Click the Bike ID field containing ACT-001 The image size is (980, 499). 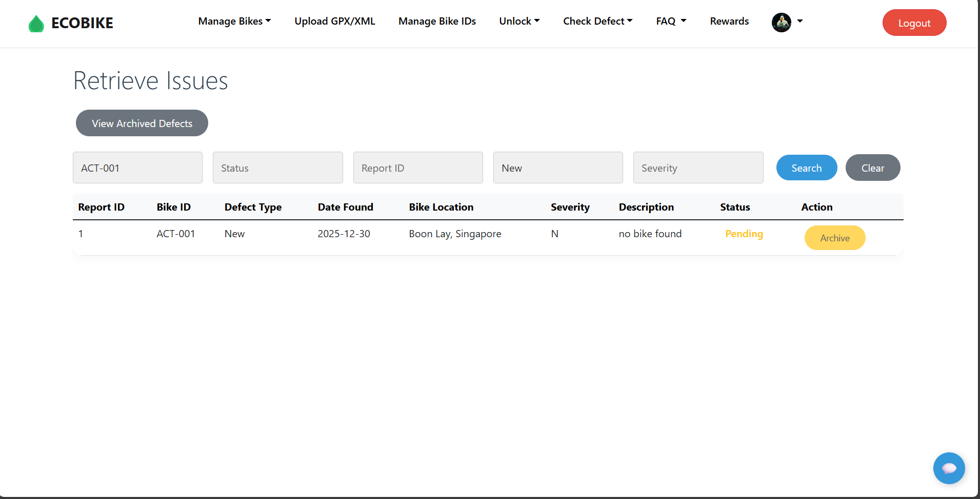click(137, 168)
